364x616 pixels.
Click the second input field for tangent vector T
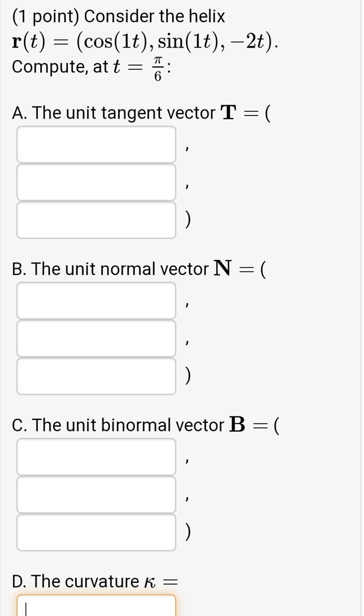click(96, 182)
